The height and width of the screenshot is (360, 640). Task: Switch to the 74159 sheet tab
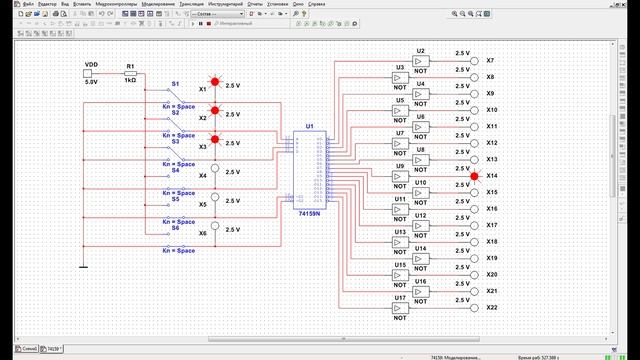point(51,349)
